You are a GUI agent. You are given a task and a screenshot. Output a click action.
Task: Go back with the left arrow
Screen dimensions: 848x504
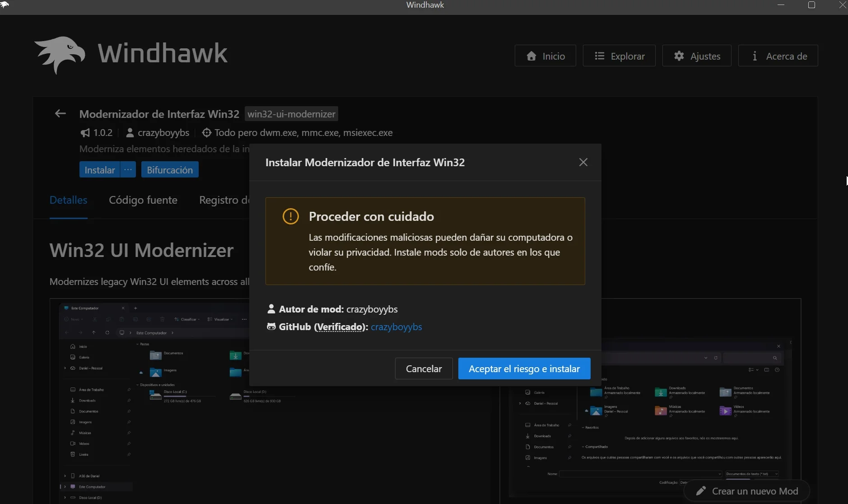point(60,113)
